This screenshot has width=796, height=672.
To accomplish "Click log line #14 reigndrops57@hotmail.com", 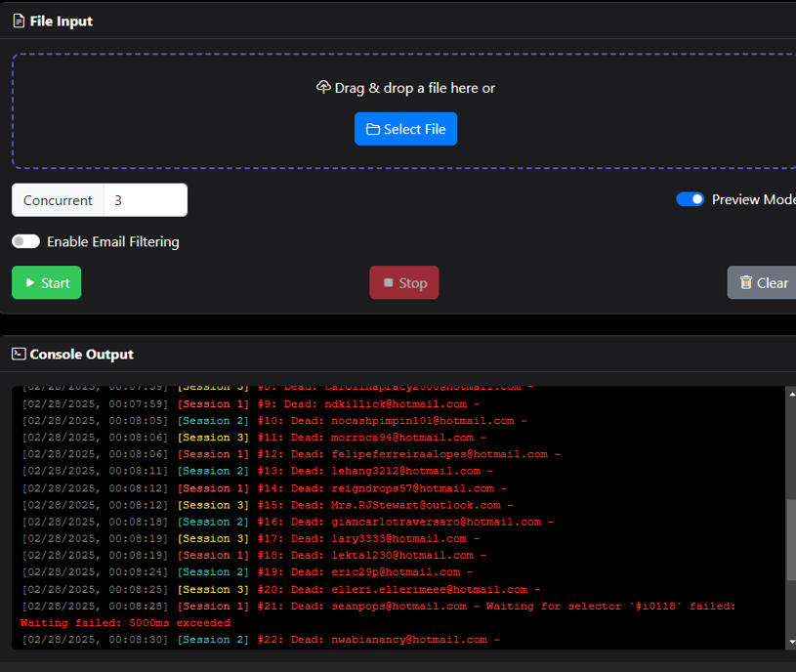I will (265, 488).
